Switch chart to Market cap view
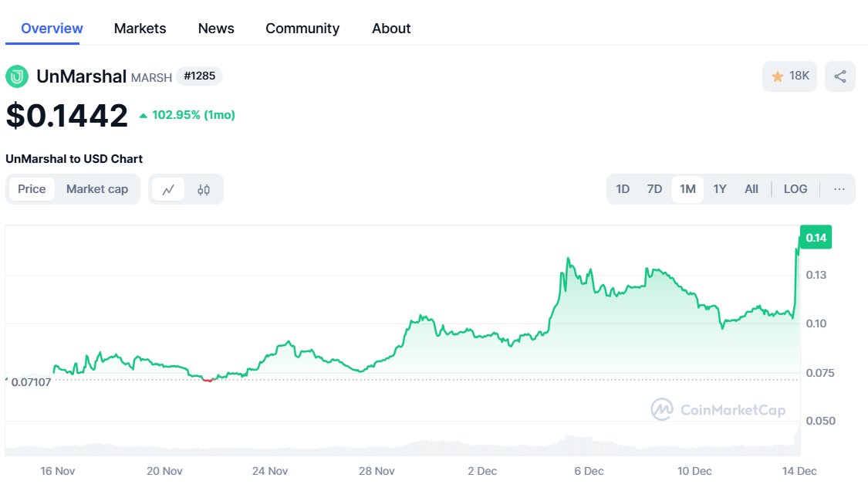 [97, 188]
